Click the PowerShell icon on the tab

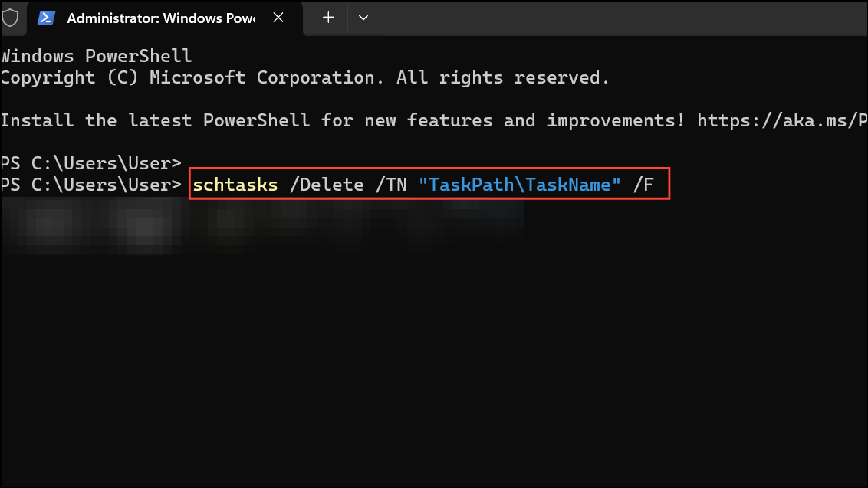click(48, 17)
